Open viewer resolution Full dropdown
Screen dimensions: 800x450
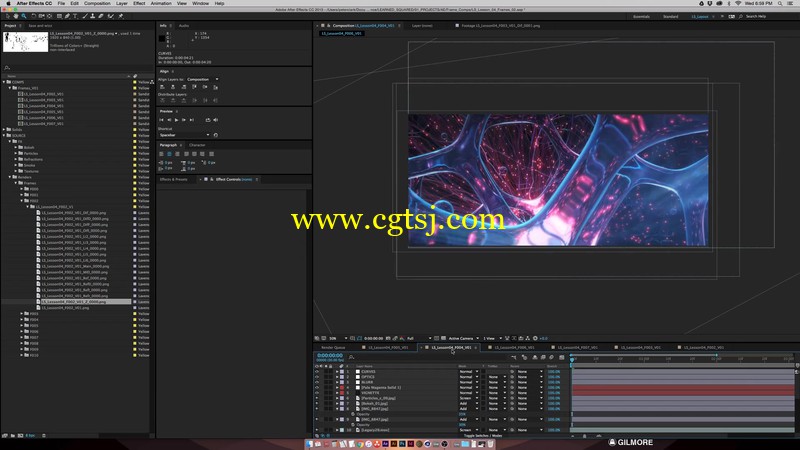418,338
